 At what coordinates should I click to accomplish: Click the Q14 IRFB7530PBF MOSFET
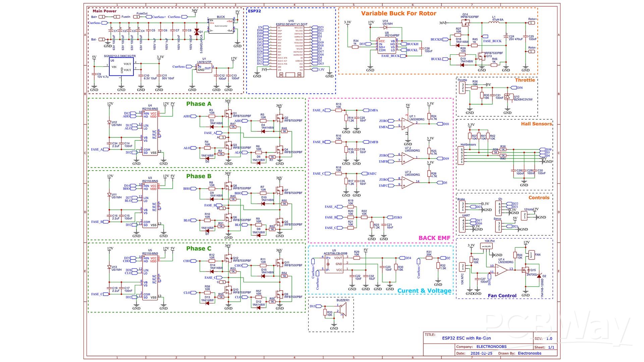click(465, 22)
